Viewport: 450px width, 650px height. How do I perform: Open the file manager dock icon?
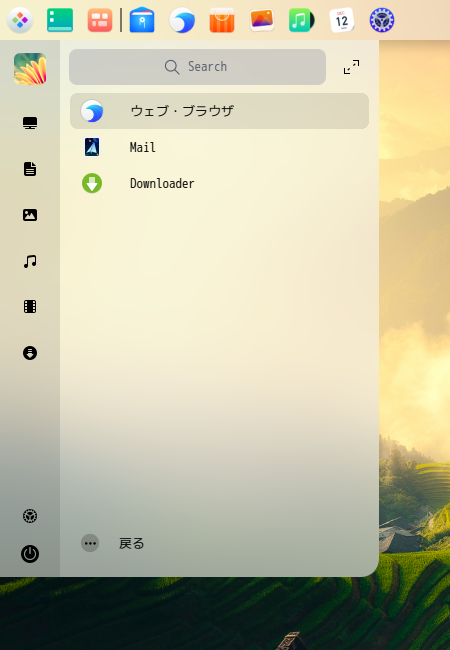(60, 20)
